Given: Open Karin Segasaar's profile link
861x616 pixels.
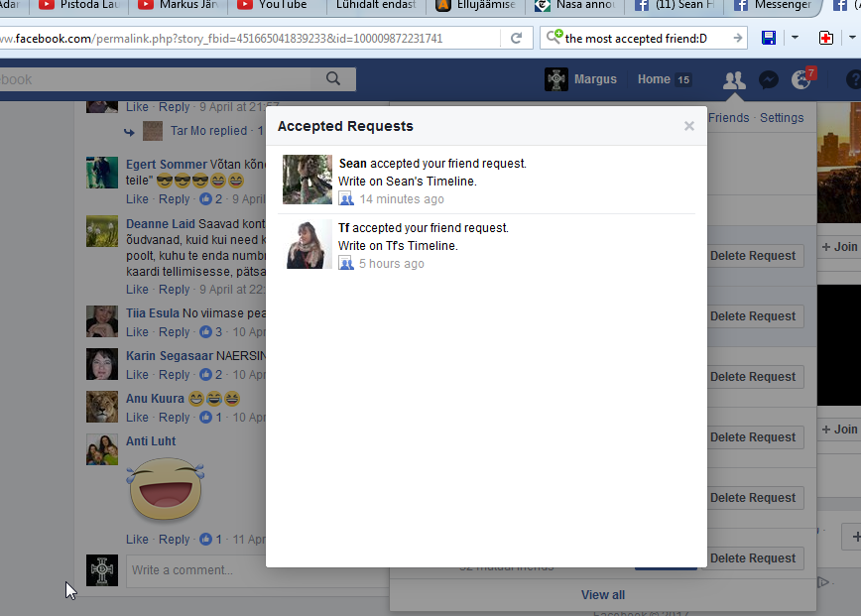Looking at the screenshot, I should 170,356.
